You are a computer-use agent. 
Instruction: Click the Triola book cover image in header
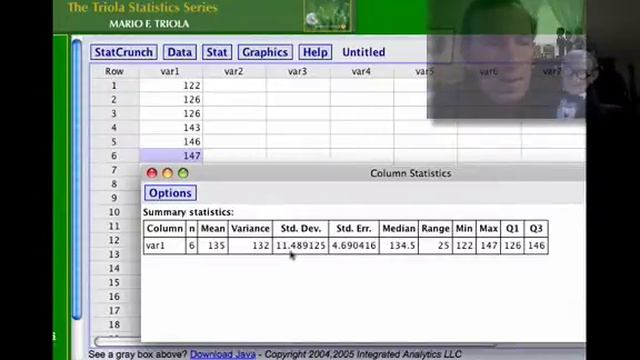(x=327, y=16)
